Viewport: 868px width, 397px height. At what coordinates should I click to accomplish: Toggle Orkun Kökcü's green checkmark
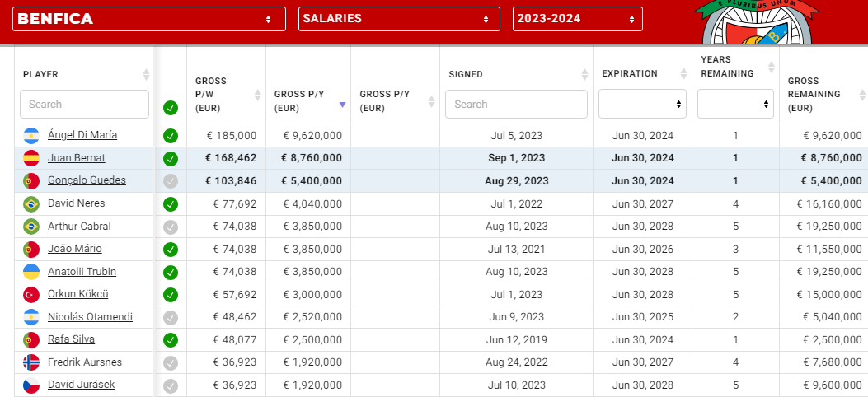click(x=171, y=295)
